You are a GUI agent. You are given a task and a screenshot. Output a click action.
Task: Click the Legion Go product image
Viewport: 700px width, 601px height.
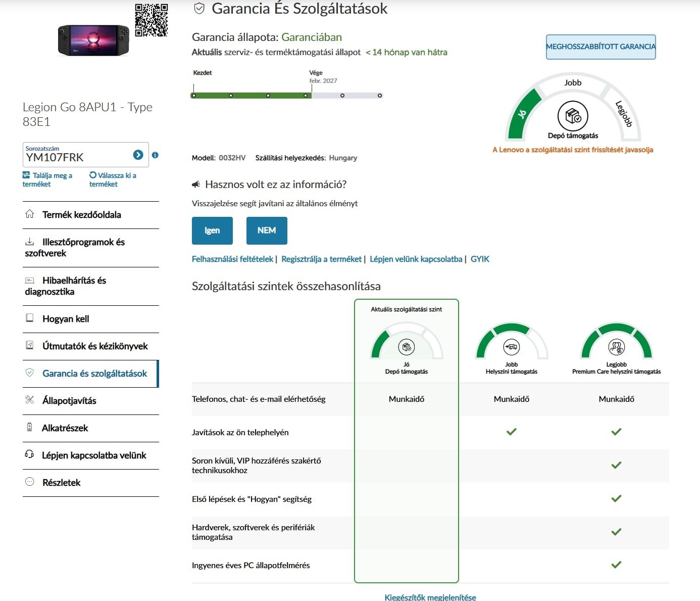coord(93,40)
